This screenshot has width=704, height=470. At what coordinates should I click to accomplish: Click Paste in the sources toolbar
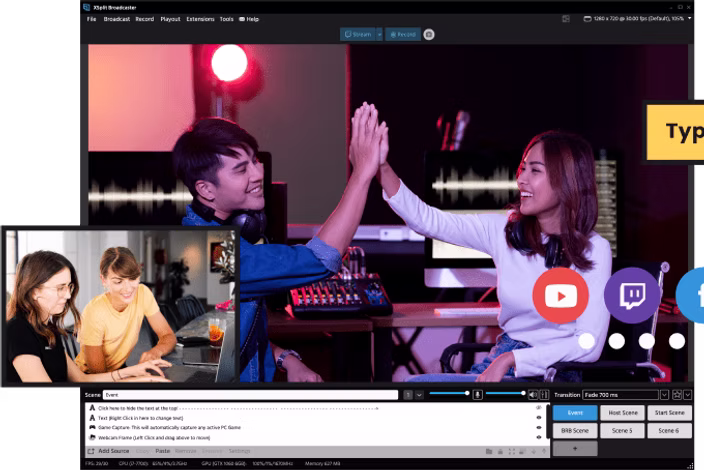coord(163,451)
